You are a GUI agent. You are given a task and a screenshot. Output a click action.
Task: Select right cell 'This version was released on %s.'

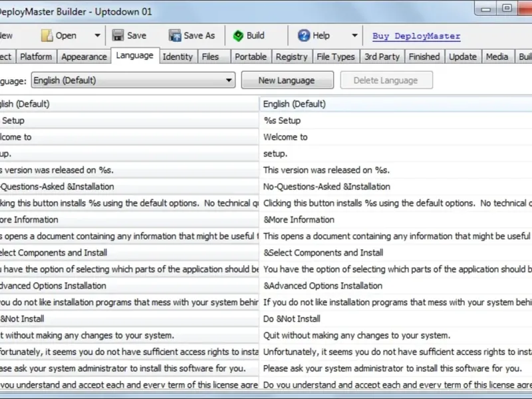click(396, 170)
